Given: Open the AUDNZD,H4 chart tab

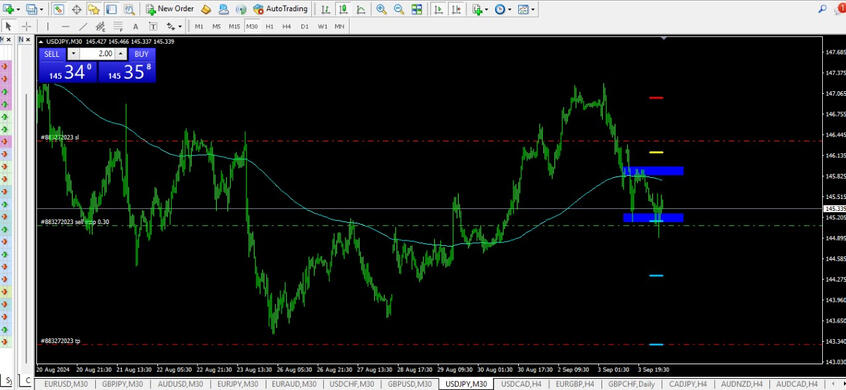Looking at the screenshot, I should pyautogui.click(x=742, y=384).
